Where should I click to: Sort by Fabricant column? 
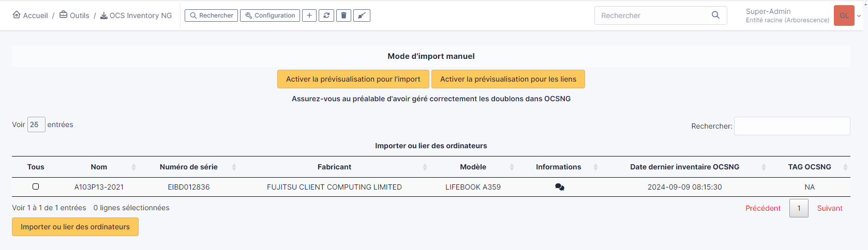(334, 167)
